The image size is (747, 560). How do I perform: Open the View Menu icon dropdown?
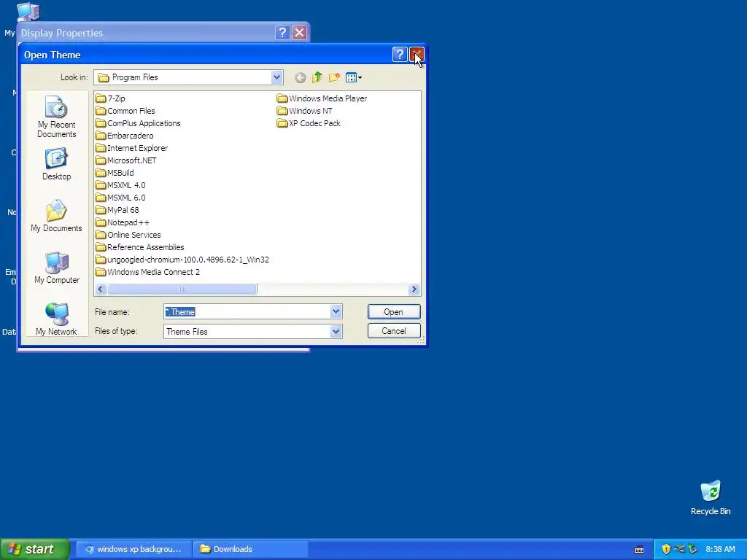354,77
